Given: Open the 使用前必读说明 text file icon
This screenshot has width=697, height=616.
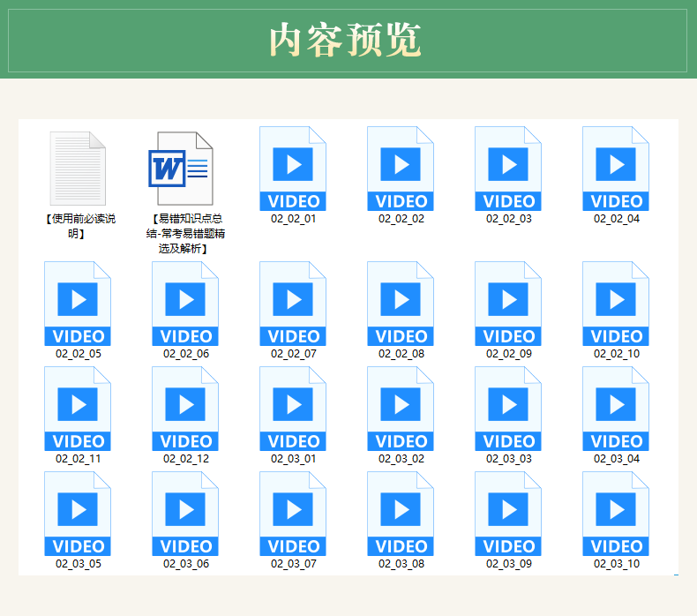Looking at the screenshot, I should pyautogui.click(x=78, y=169).
